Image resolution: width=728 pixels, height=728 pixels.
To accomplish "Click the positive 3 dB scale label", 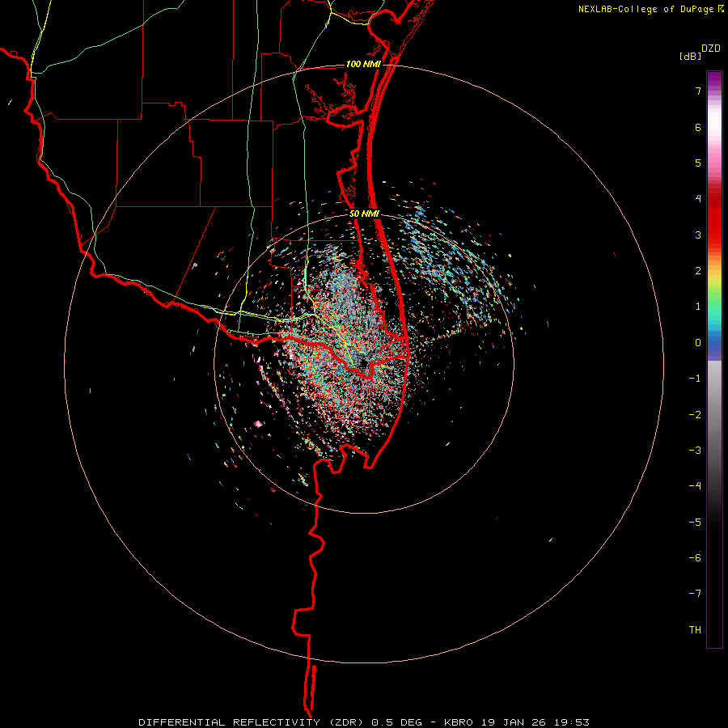I will tap(698, 235).
